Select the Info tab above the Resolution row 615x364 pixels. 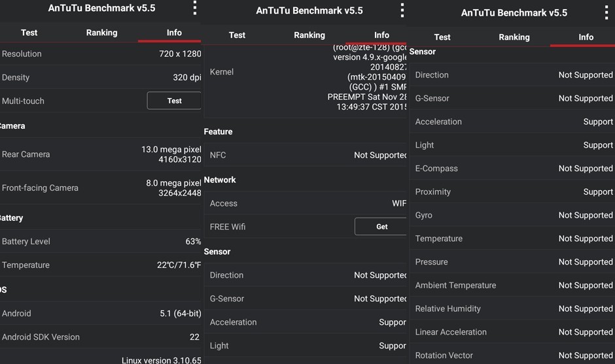click(174, 33)
